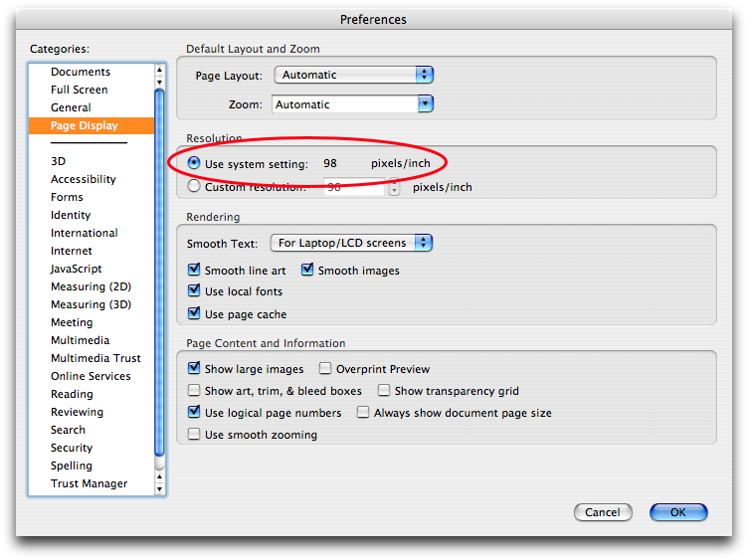
Task: Open the Accessibility category
Action: pyautogui.click(x=84, y=179)
